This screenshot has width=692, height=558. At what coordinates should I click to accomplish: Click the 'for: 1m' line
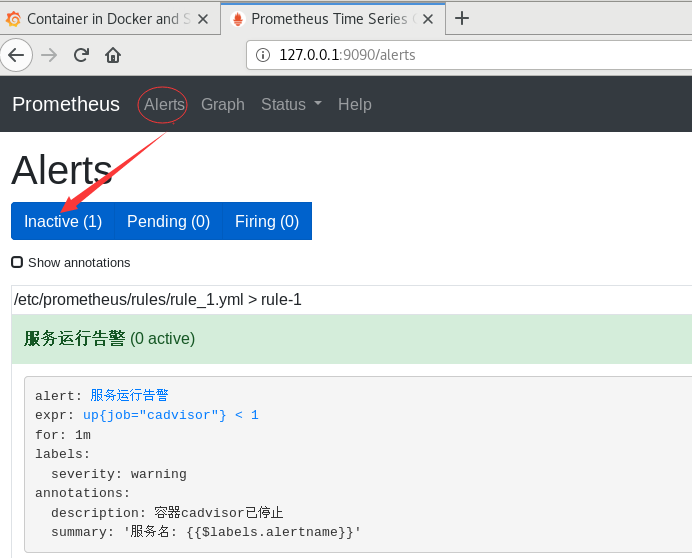[x=63, y=435]
